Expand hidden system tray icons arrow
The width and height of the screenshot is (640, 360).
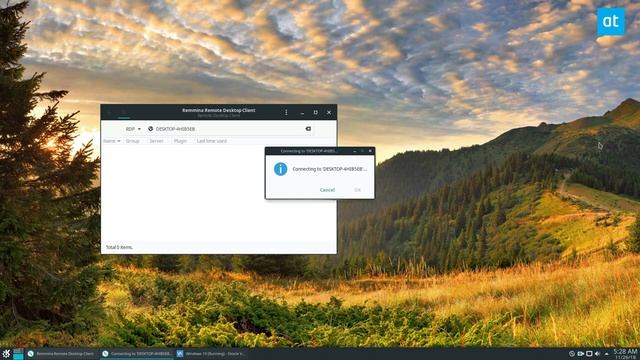606,354
